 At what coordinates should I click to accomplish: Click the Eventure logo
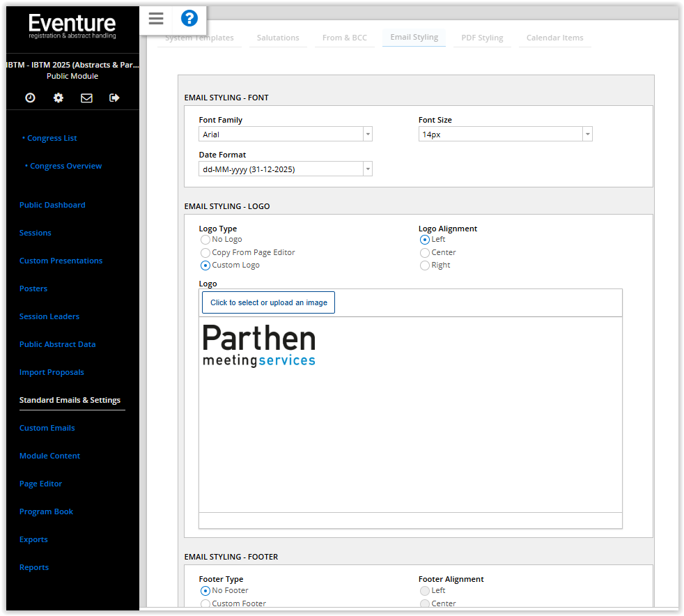coord(72,26)
